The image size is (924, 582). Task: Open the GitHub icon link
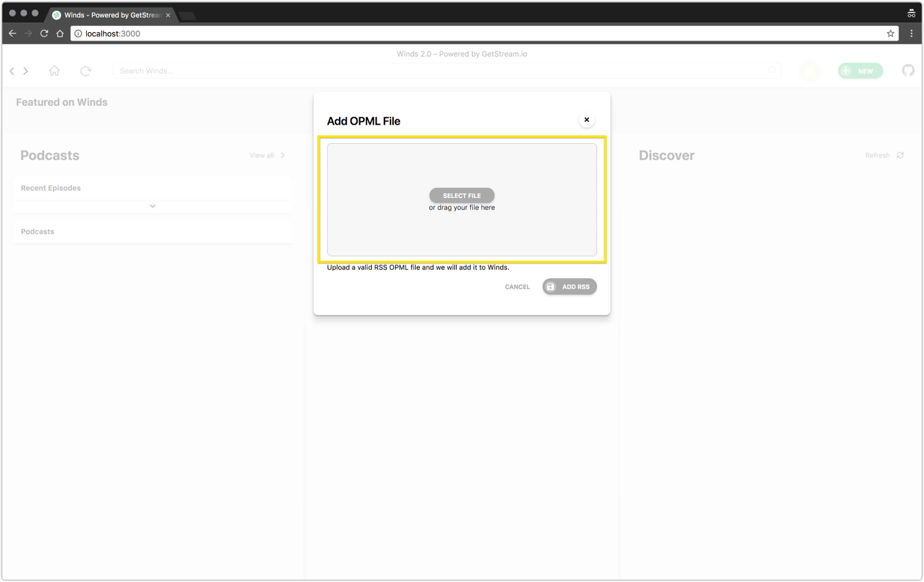pos(908,70)
